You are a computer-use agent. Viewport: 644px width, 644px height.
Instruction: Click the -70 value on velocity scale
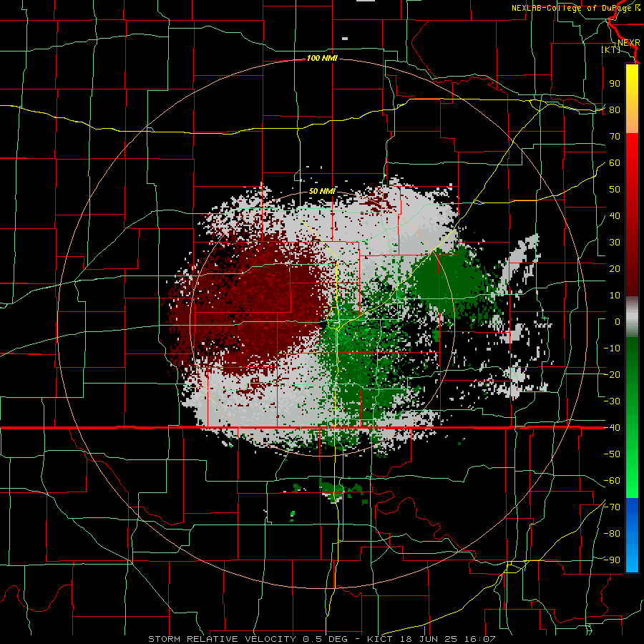[612, 507]
